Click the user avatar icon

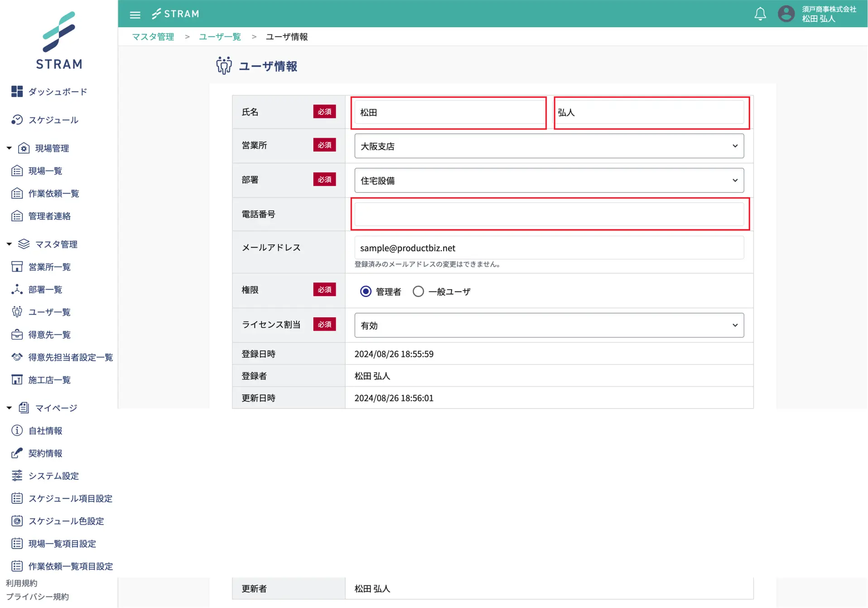786,14
